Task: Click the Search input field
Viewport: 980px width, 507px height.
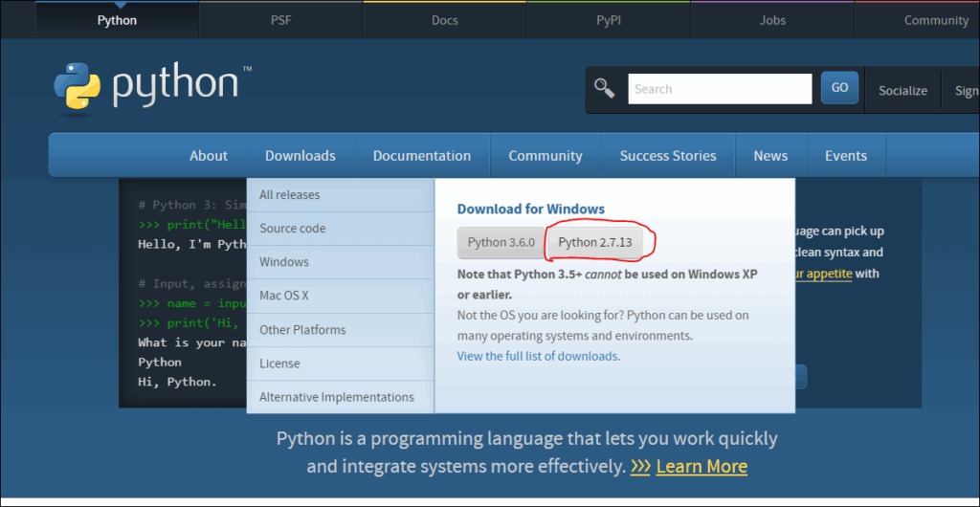Action: (x=720, y=89)
